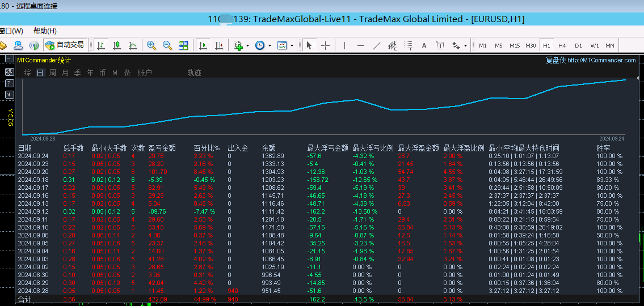Click the signals broadcast toolbar icon
This screenshot has width=644, height=306.
tap(35, 45)
